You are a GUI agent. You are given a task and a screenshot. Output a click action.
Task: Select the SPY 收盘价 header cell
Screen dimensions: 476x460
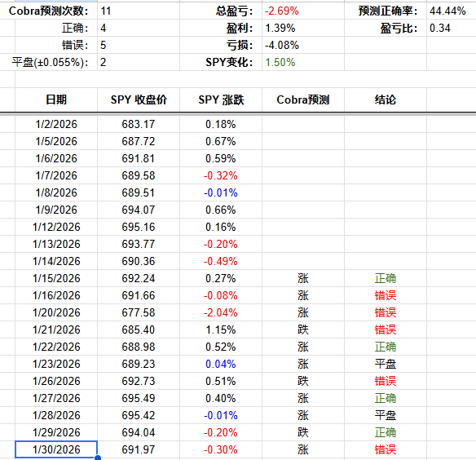139,100
